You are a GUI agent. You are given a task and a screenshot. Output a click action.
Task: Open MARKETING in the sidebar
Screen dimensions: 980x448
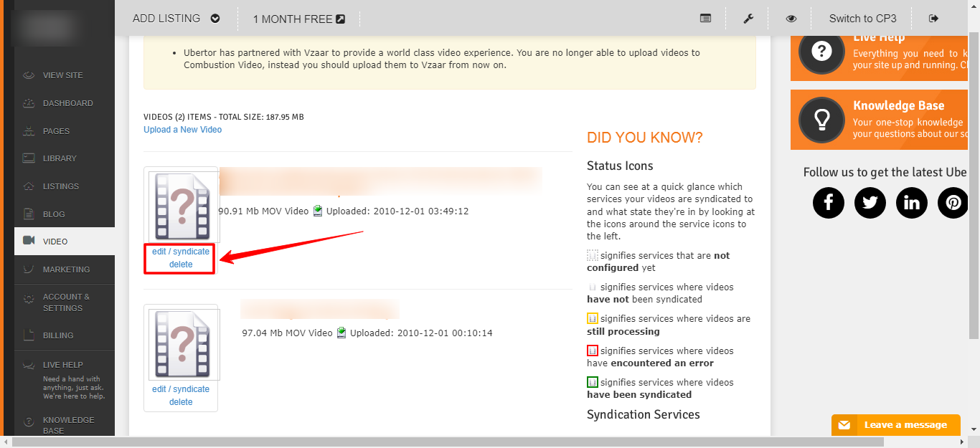(66, 270)
